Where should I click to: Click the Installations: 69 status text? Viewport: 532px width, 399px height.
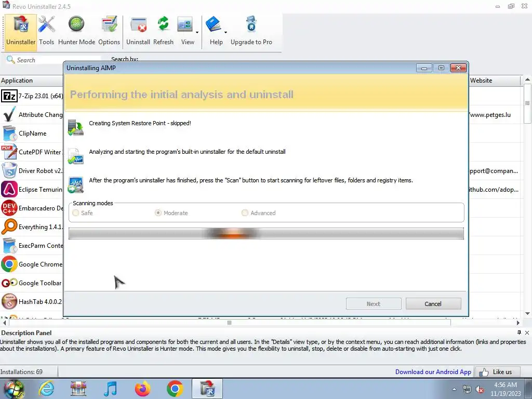[x=21, y=372]
